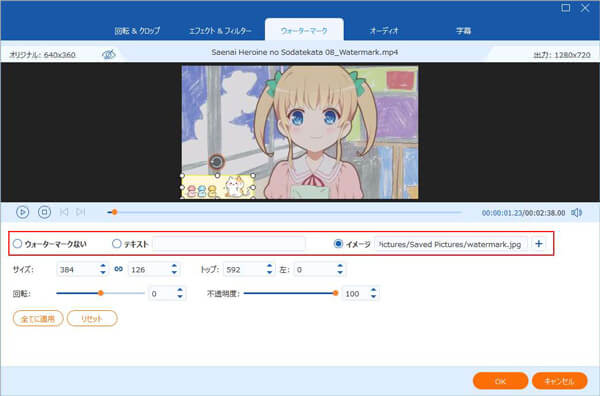Image resolution: width=600 pixels, height=396 pixels.
Task: Jump to the previous frame
Action: [x=64, y=212]
